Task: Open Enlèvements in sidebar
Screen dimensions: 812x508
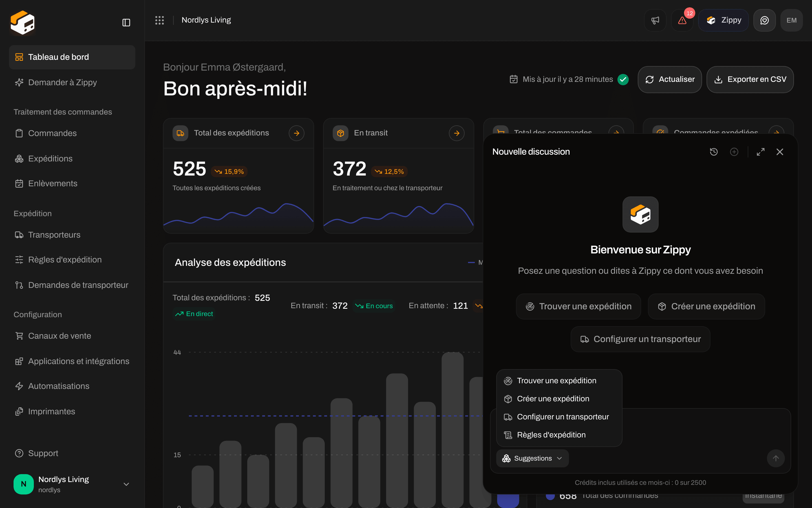Action: click(72, 183)
